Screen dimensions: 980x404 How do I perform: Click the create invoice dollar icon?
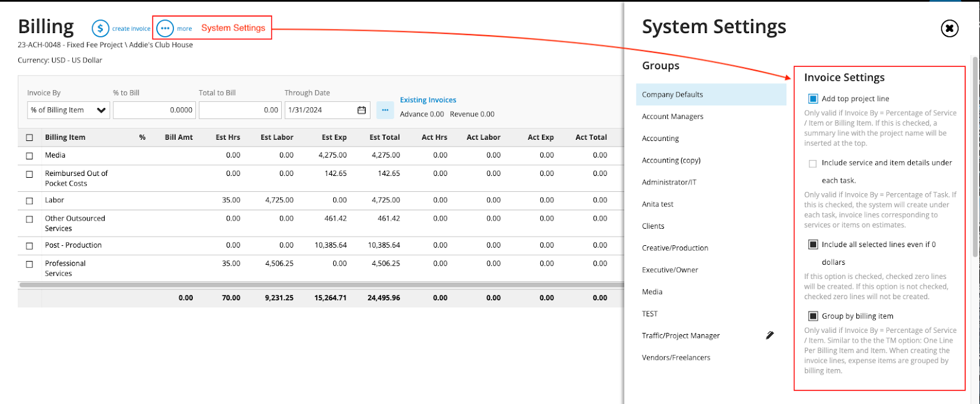coord(100,28)
